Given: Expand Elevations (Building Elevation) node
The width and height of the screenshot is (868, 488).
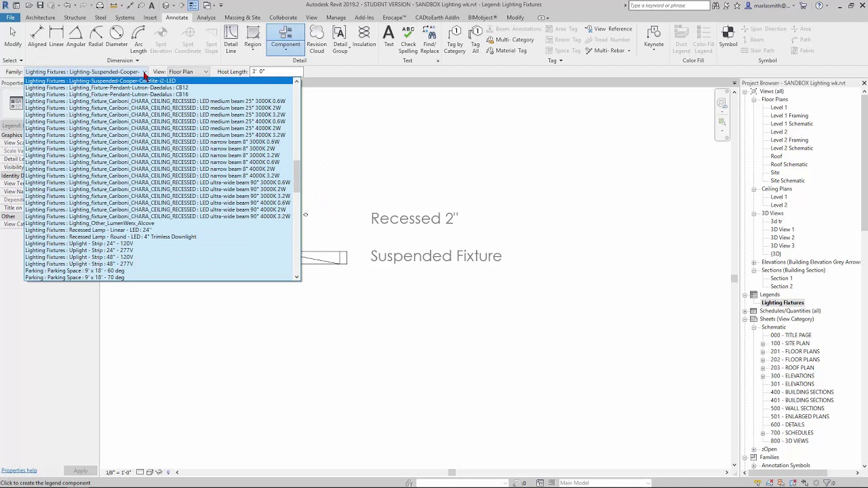Looking at the screenshot, I should click(x=754, y=262).
